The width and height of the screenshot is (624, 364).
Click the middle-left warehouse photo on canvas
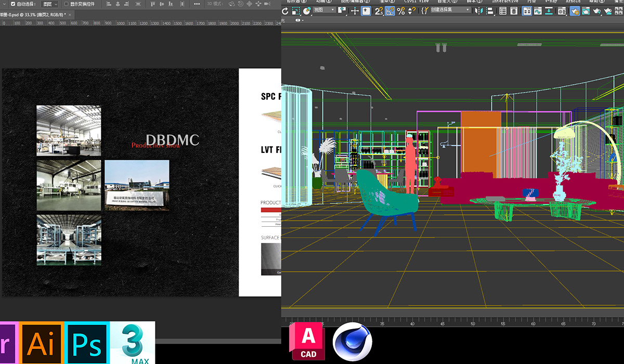click(69, 185)
